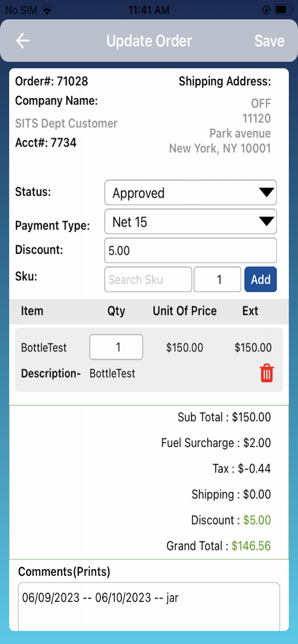This screenshot has height=644, width=298.
Task: Tap the Grand Total amount $146.56
Action: (x=251, y=546)
